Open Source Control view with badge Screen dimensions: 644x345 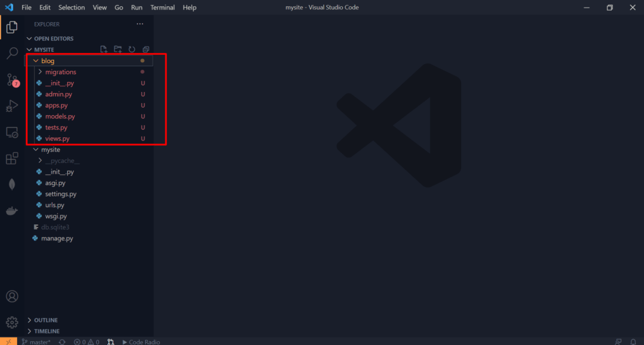pos(13,80)
